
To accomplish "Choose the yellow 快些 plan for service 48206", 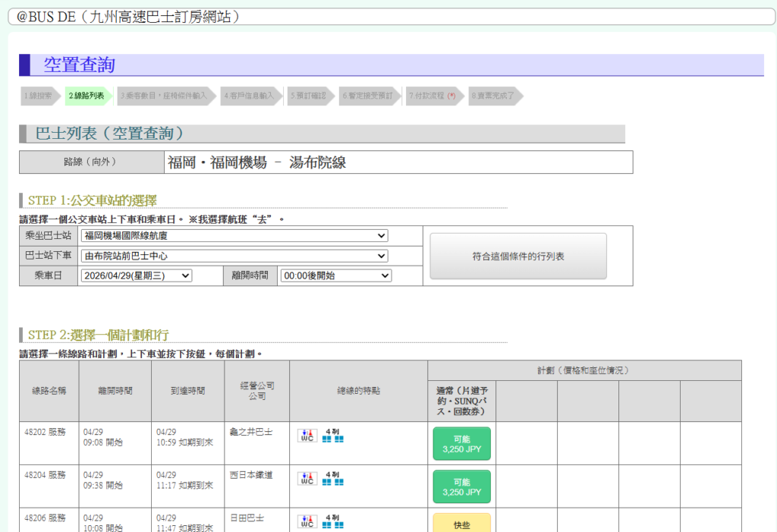I will (x=461, y=523).
